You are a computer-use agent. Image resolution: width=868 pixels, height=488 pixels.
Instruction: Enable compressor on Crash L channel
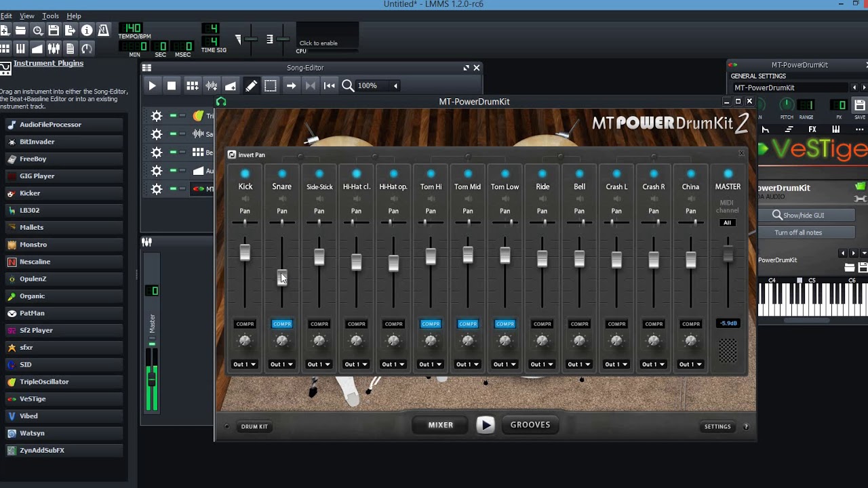click(616, 324)
